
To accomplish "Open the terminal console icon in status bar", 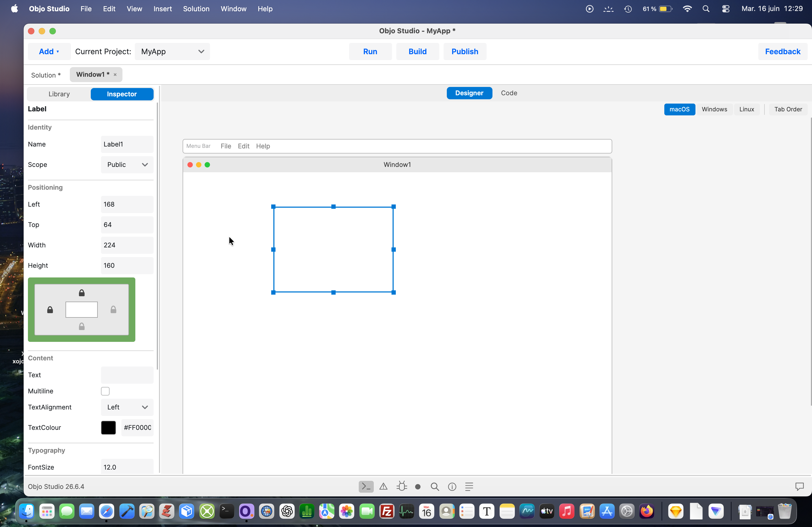I will click(x=366, y=487).
